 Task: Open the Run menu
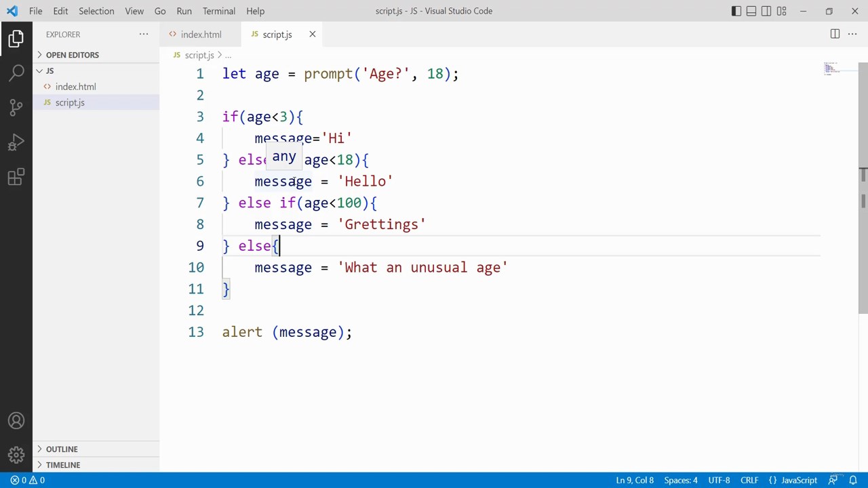[184, 11]
